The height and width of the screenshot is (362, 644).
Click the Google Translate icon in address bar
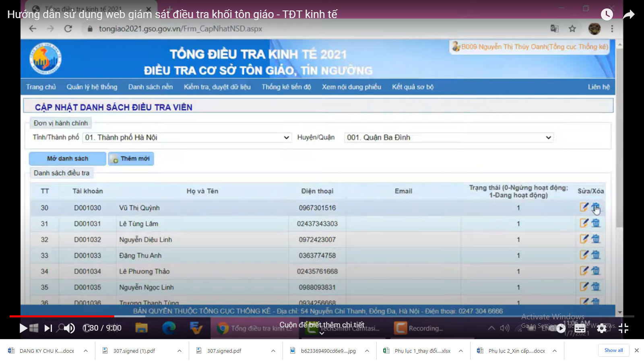point(555,29)
